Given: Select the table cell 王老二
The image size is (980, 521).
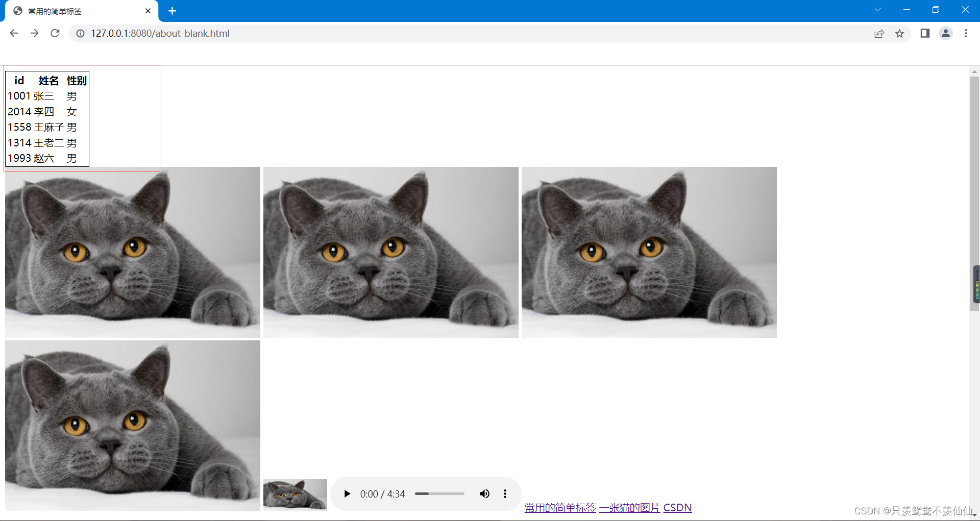Looking at the screenshot, I should 49,143.
